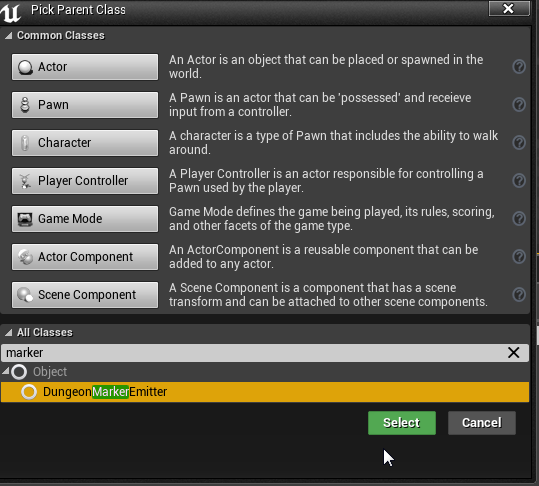Select the DungeonMarkerEmitter class row
The image size is (539, 486).
(x=265, y=392)
